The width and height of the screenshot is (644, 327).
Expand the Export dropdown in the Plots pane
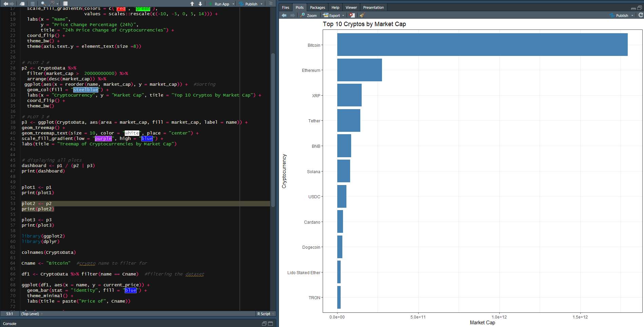click(x=343, y=15)
